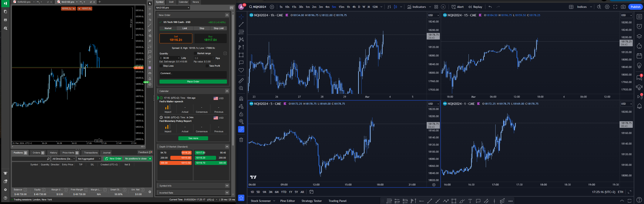Open TradingView watchlist panel icon
Image resolution: width=644 pixels, height=204 pixels.
click(639, 17)
